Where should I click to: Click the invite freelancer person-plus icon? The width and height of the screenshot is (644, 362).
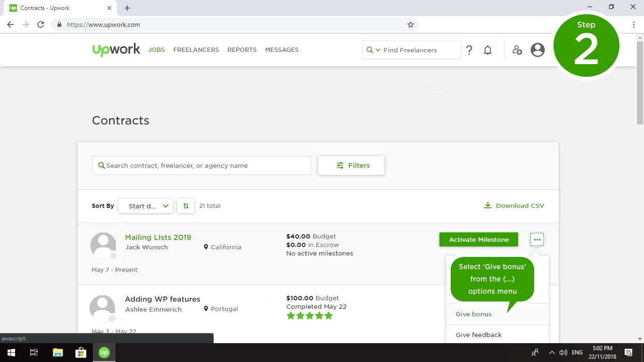(517, 50)
